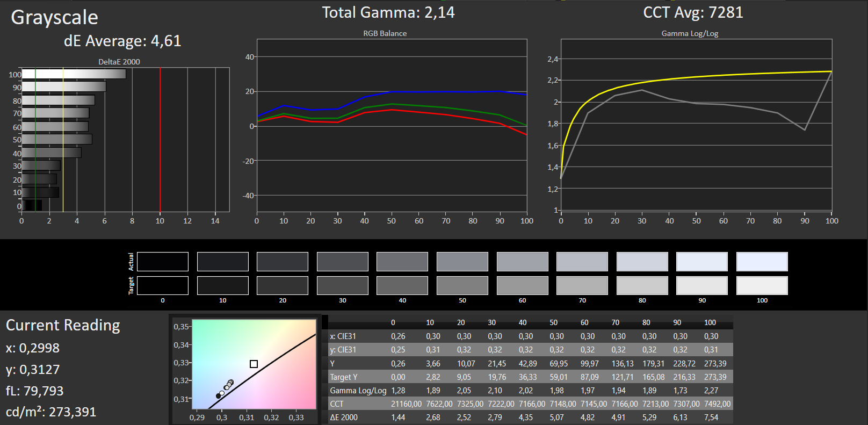The image size is (868, 425).
Task: Click the Total Gamma: 2,14 heading
Action: coord(388,12)
